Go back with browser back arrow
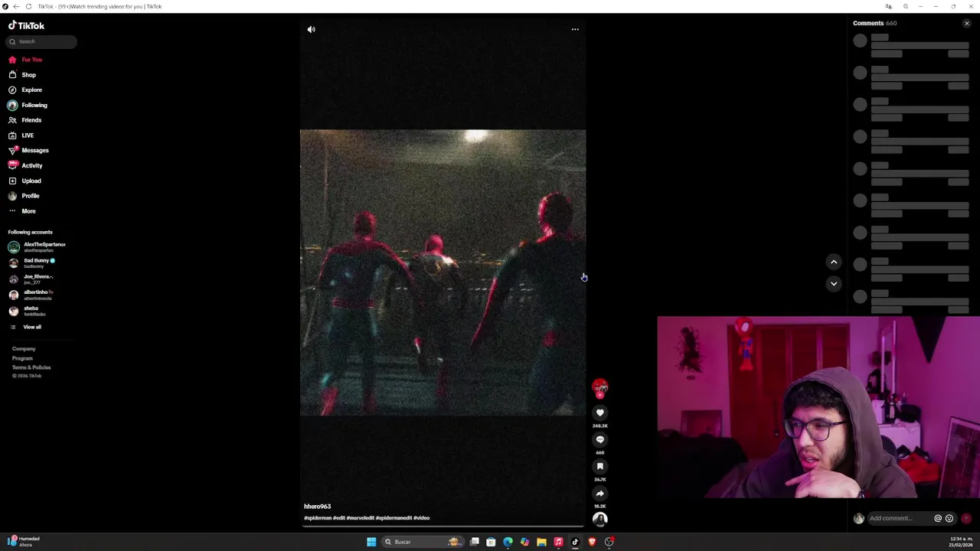The height and width of the screenshot is (551, 980). [16, 6]
